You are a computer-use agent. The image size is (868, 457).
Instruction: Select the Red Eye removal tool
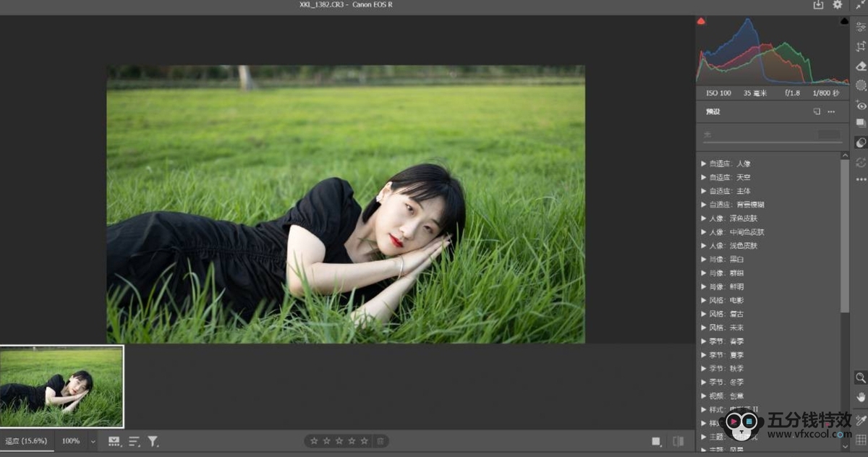[861, 105]
